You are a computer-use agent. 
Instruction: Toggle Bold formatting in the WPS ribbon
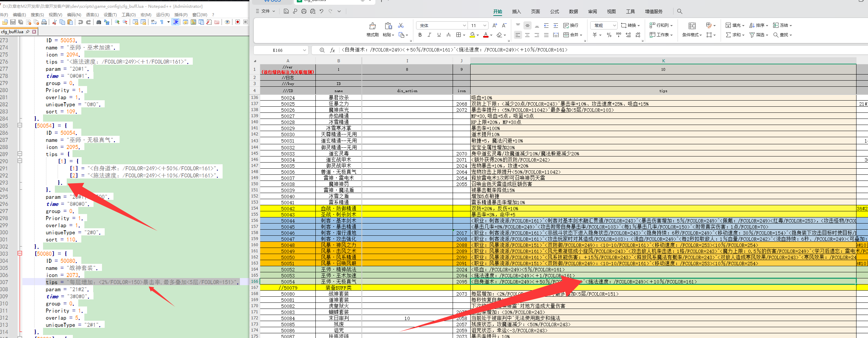pyautogui.click(x=420, y=35)
